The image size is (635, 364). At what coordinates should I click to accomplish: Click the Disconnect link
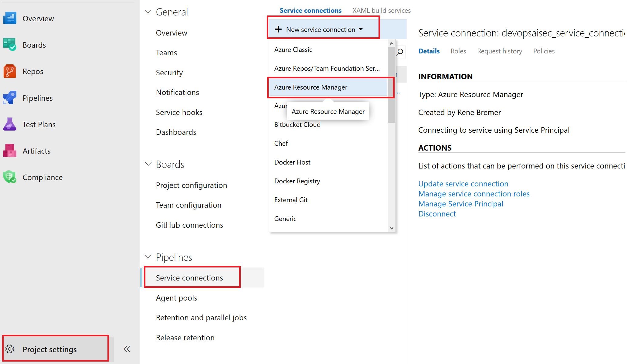[437, 214]
